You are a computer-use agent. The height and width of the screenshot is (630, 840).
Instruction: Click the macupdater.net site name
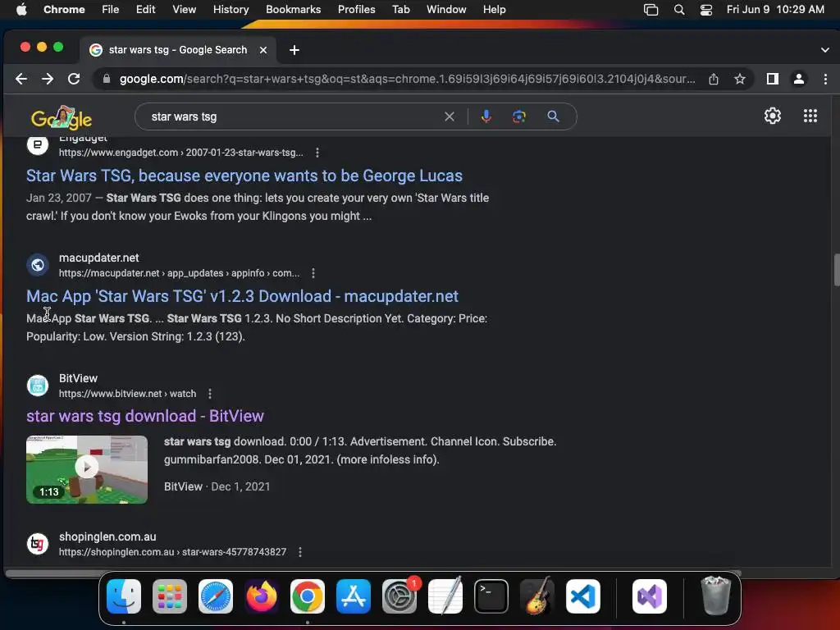coord(99,258)
